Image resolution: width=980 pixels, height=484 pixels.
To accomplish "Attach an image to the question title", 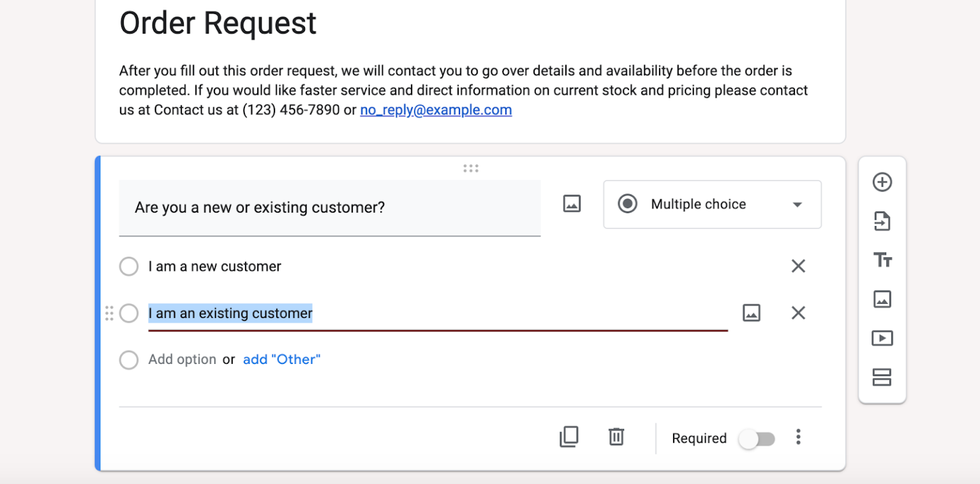I will click(572, 203).
